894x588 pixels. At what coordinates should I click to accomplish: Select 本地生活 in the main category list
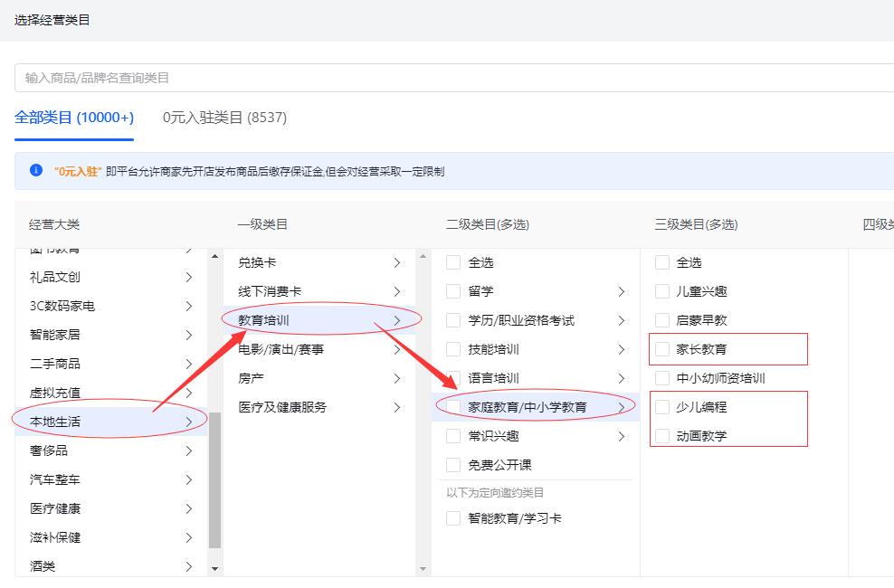coord(55,422)
